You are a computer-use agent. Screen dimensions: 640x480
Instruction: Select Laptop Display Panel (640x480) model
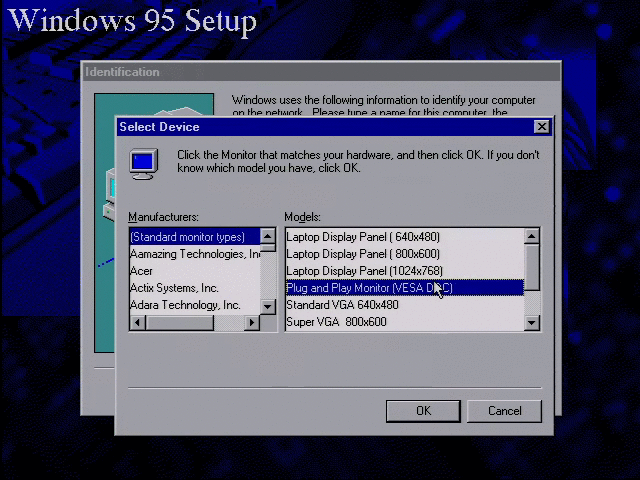point(404,237)
